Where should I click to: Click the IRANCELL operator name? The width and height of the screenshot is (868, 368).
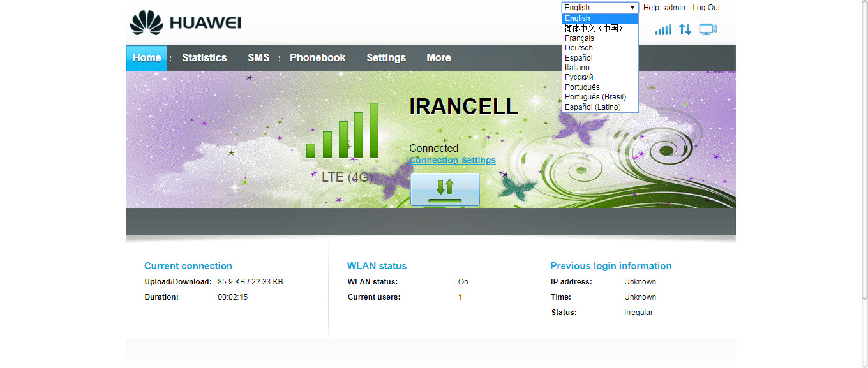[463, 107]
